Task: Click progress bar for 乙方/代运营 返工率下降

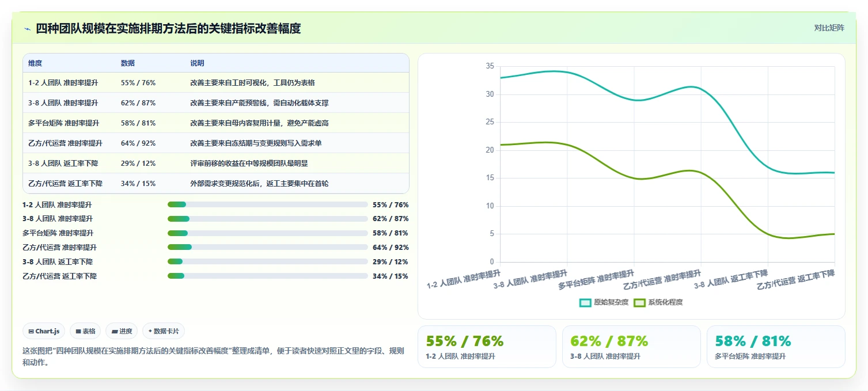Action: 267,276
